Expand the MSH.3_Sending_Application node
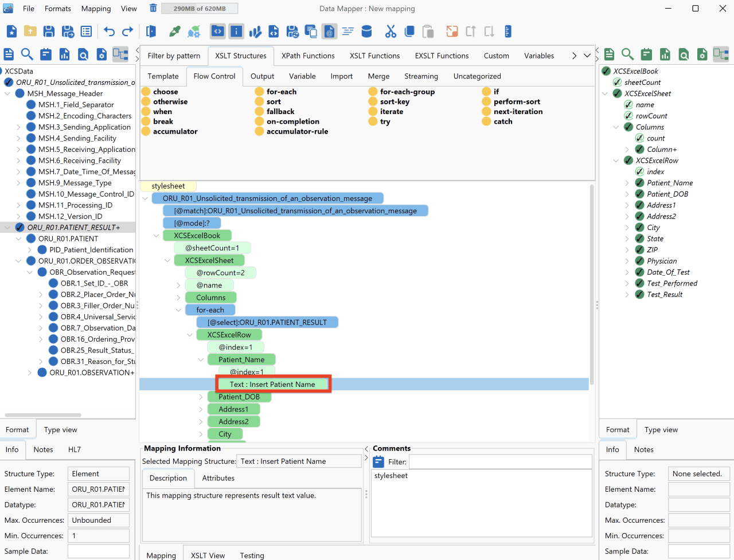Viewport: 734px width, 560px height. click(18, 127)
